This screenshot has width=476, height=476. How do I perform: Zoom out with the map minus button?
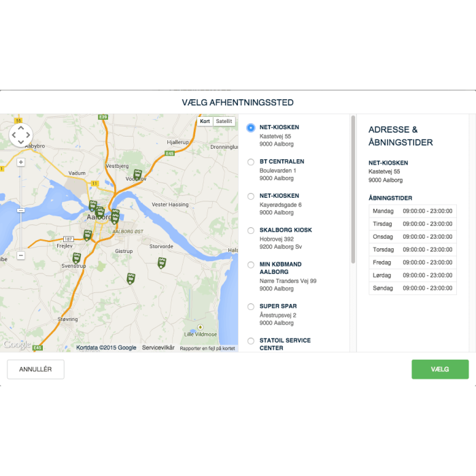click(x=20, y=255)
